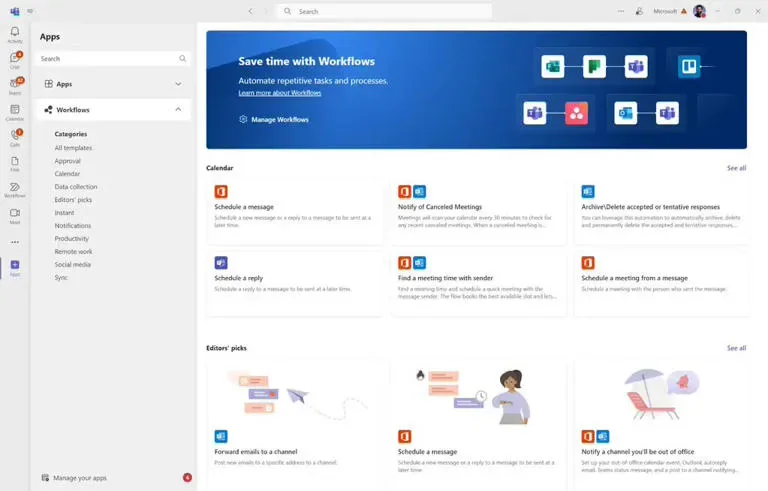Viewport: 768px width, 491px height.
Task: Click the Microsoft Teams logo in title bar
Action: tap(15, 11)
